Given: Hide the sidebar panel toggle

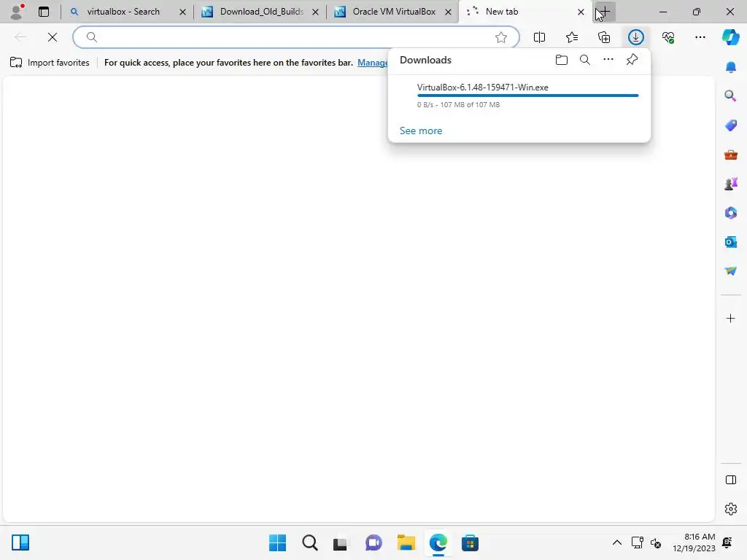Looking at the screenshot, I should [x=730, y=480].
